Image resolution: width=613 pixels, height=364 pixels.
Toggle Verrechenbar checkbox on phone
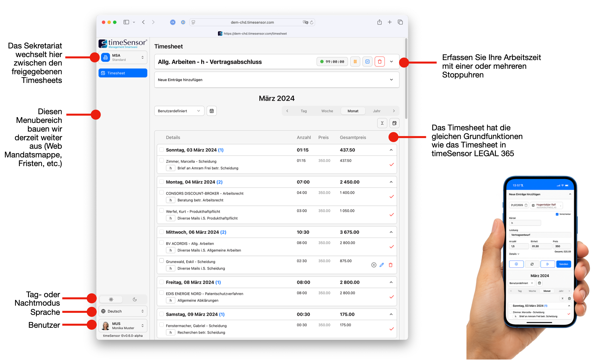[557, 214]
